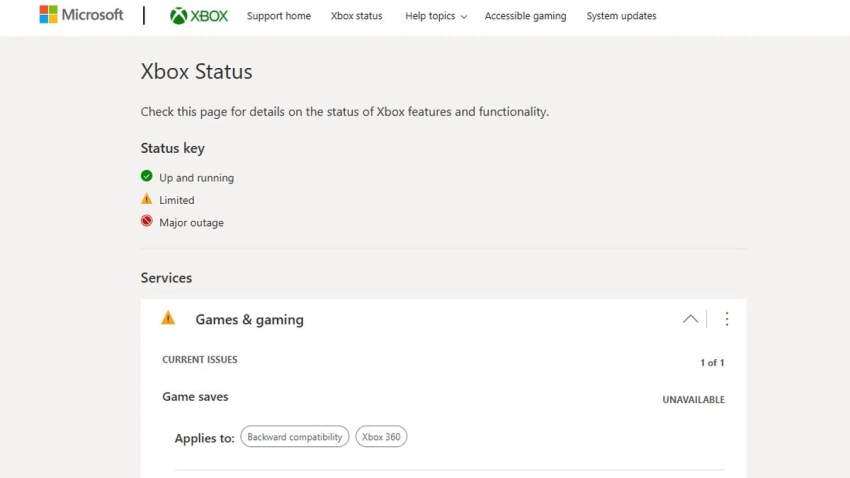Click the warning icon beside Games & gaming

168,318
